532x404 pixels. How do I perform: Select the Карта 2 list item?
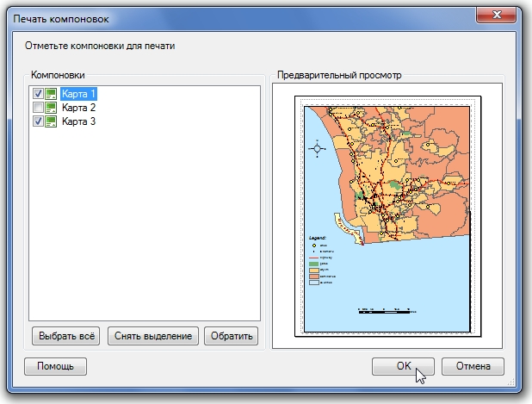tap(78, 108)
